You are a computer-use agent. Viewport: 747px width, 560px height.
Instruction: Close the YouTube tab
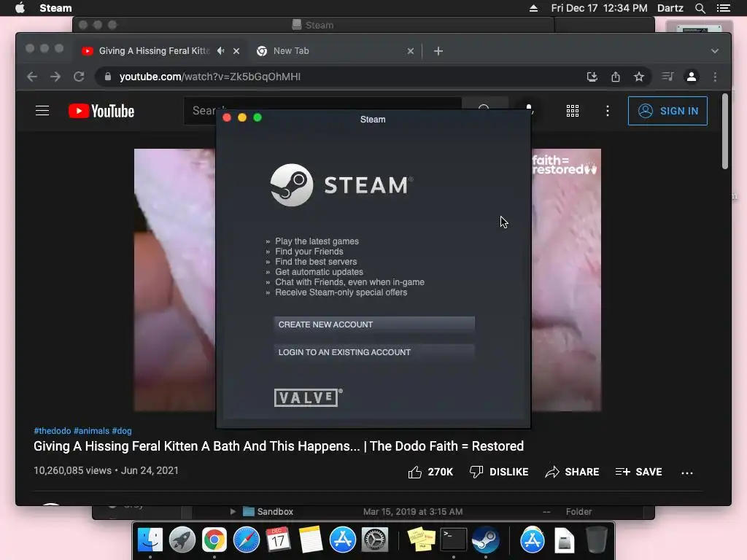(x=236, y=51)
